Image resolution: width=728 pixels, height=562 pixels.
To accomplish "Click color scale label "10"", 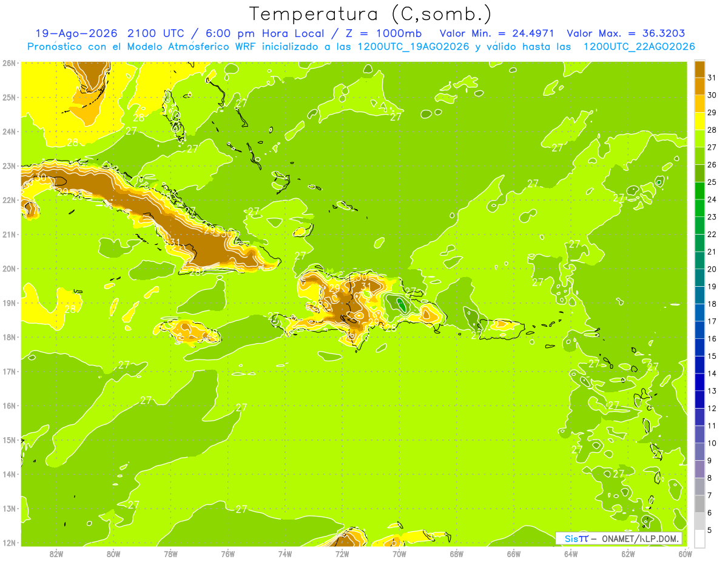I will pyautogui.click(x=712, y=443).
